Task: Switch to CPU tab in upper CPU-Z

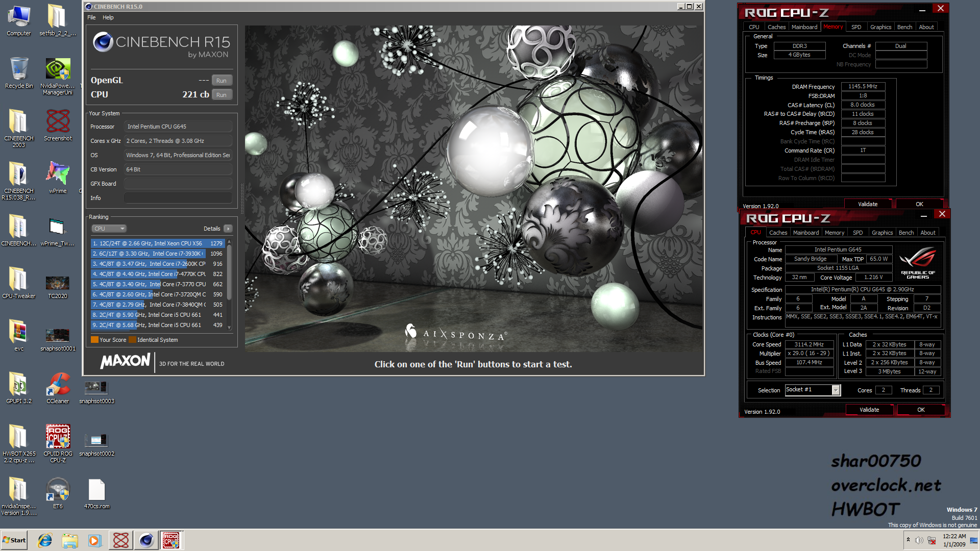Action: (x=754, y=27)
